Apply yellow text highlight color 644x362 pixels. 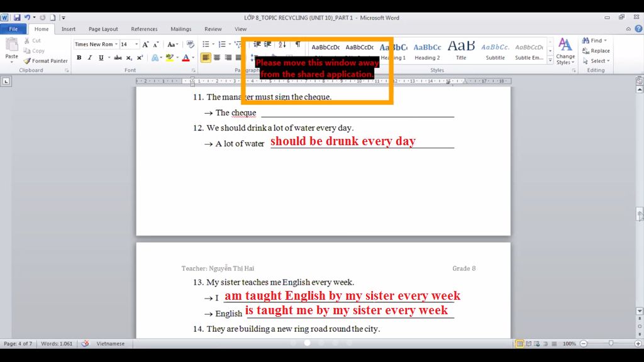(x=170, y=58)
